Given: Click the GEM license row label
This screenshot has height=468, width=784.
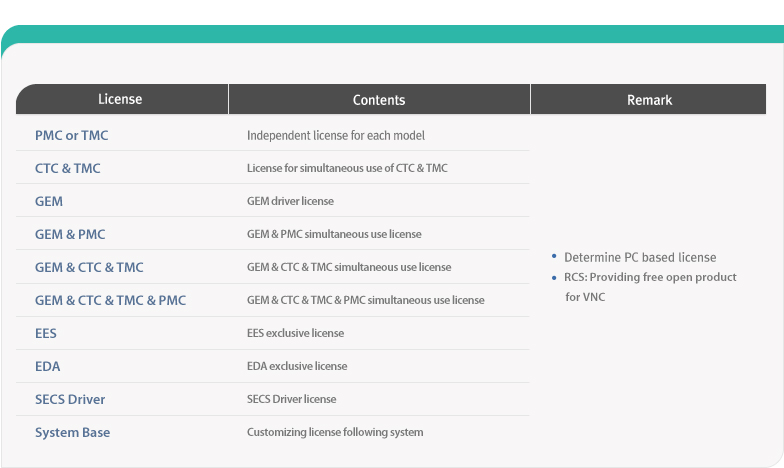Looking at the screenshot, I should (49, 201).
